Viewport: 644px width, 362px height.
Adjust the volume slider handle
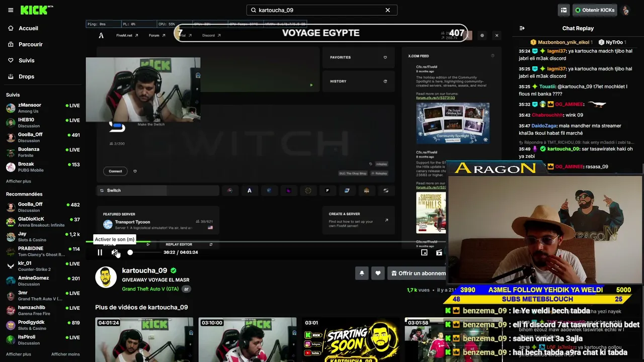(130, 252)
